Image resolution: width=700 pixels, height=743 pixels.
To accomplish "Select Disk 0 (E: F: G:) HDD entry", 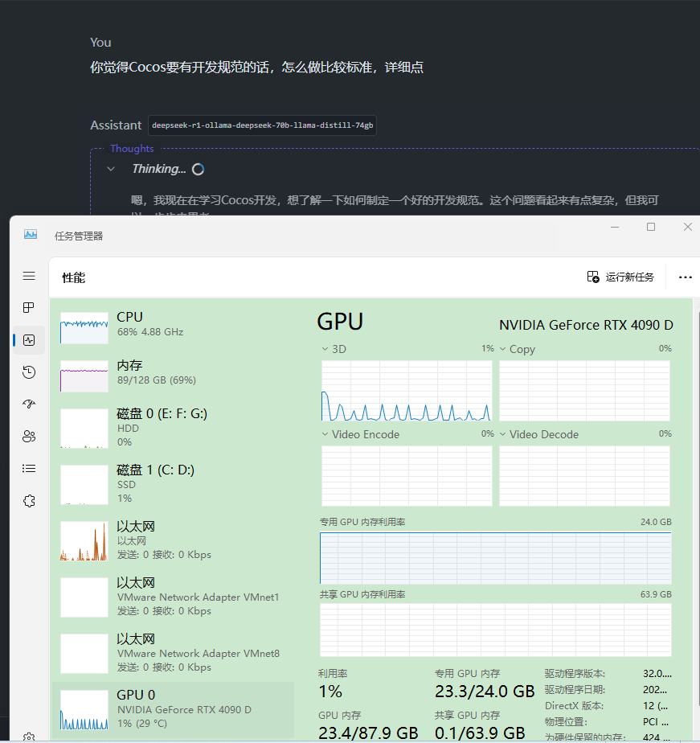I will 174,428.
